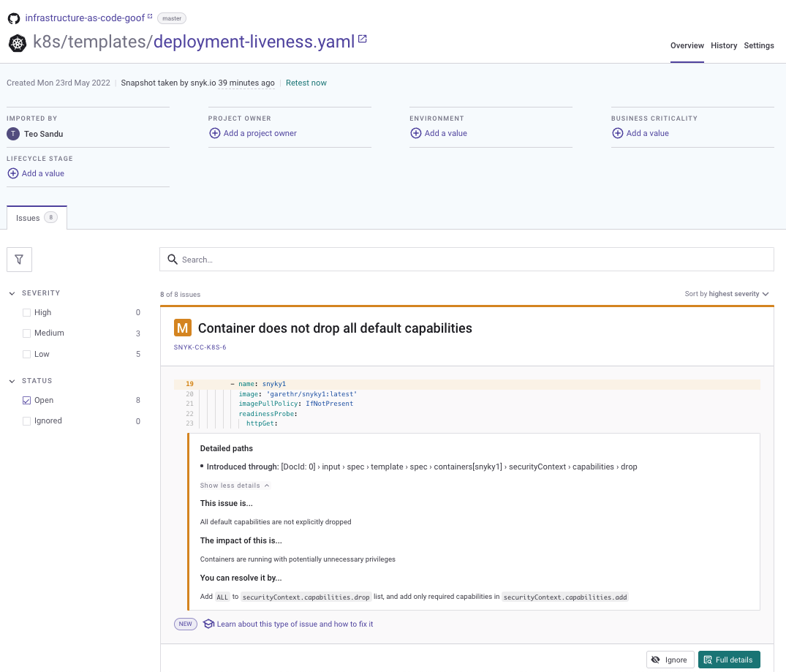Check the Medium severity filter

pyautogui.click(x=26, y=333)
